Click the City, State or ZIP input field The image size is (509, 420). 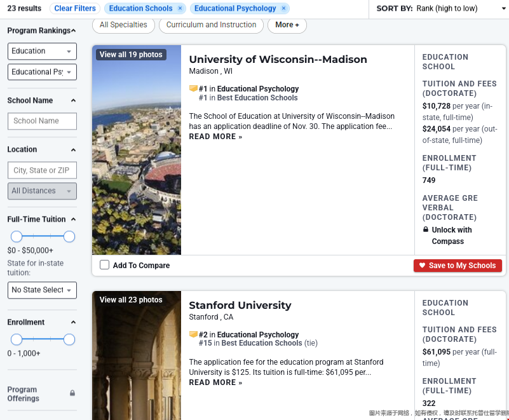pyautogui.click(x=42, y=170)
